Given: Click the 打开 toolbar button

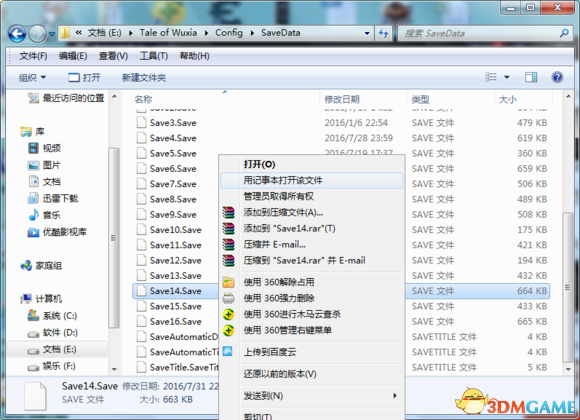Looking at the screenshot, I should tap(84, 77).
